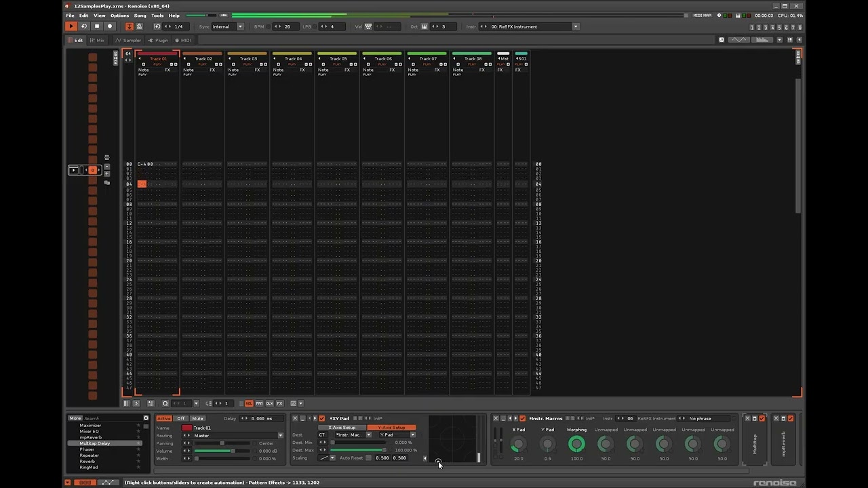Click the pattern search magnifier icon
Image resolution: width=868 pixels, height=488 pixels.
tap(165, 403)
